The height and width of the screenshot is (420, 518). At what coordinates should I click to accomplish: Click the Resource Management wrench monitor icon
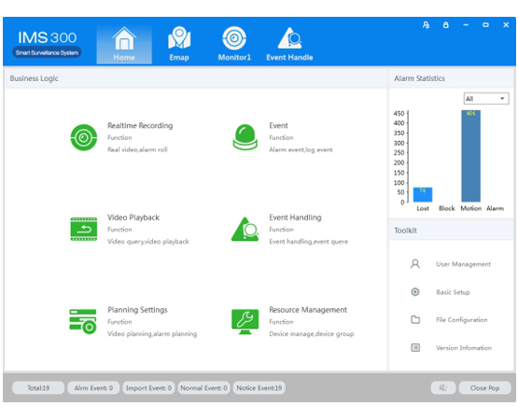coord(245,321)
